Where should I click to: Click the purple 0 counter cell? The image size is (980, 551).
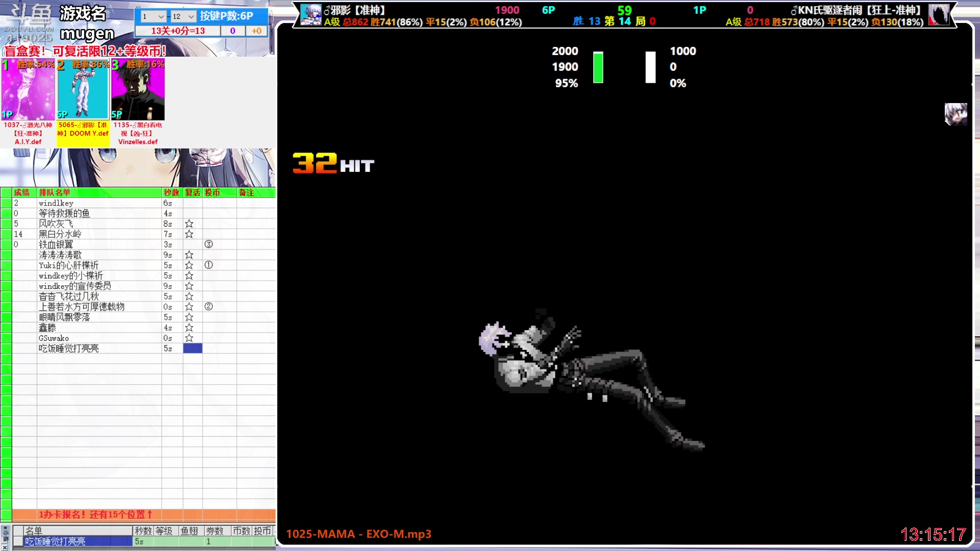pyautogui.click(x=233, y=31)
